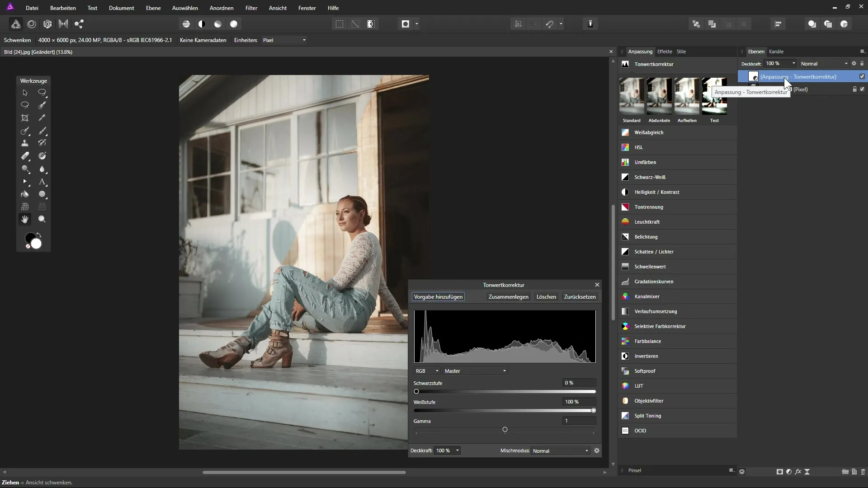
Task: Add a Gradationskurven adjustment
Action: (677, 282)
